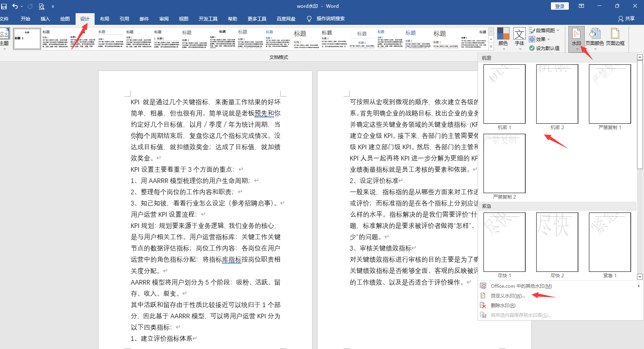
Task: Click the Save icon in Quick Access Toolbar
Action: point(4,6)
